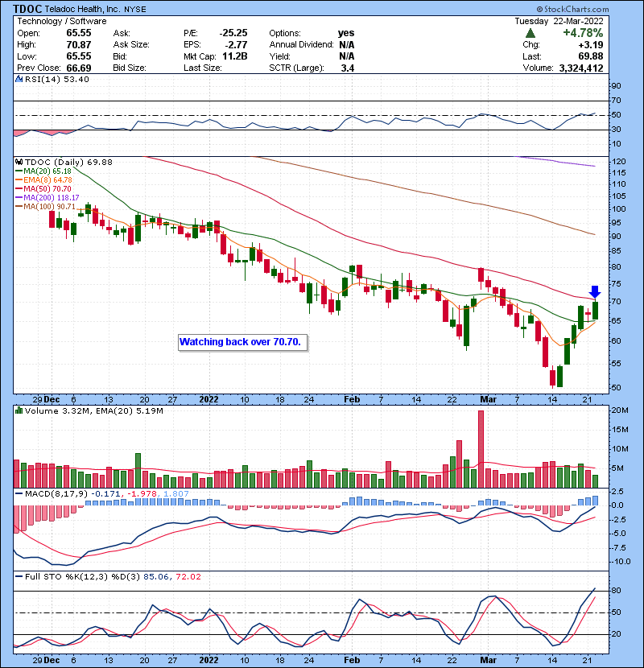Select the MA(100) 90.71 legend entry
The image size is (644, 668).
45,207
